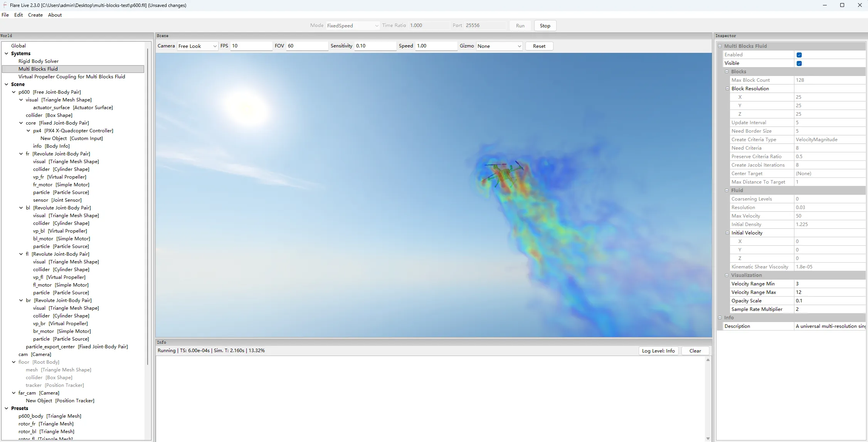Collapse the Fluid section in the Inspector

[727, 191]
